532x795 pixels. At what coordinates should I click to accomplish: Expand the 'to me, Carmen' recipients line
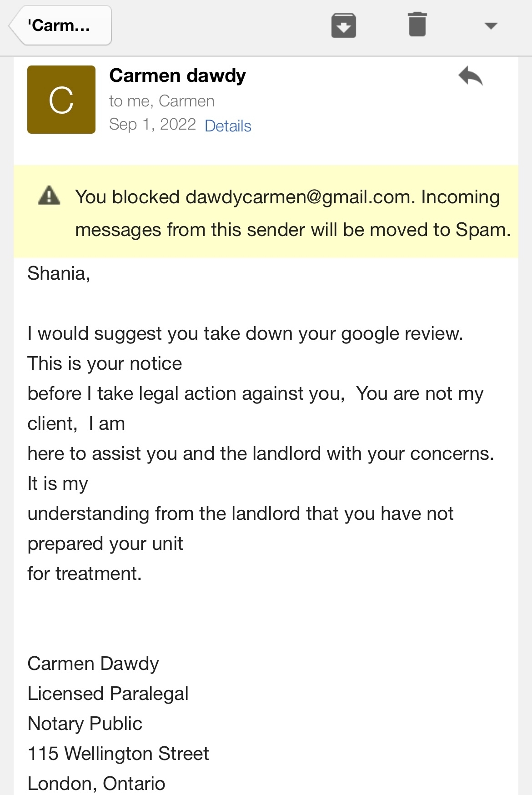pos(161,101)
